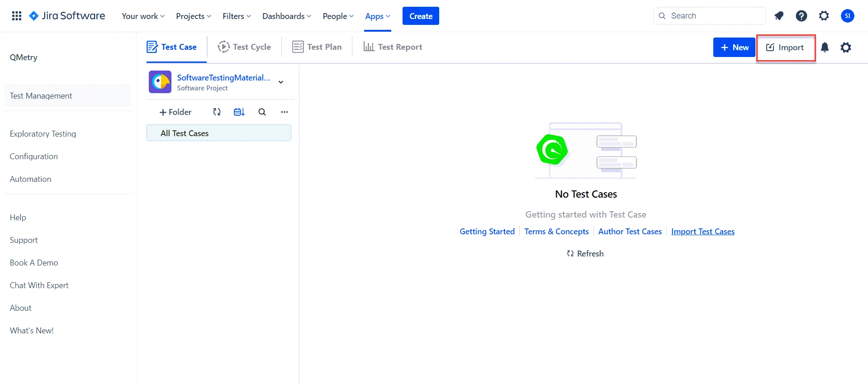Open Help in sidebar
The image size is (868, 384).
[x=18, y=218]
